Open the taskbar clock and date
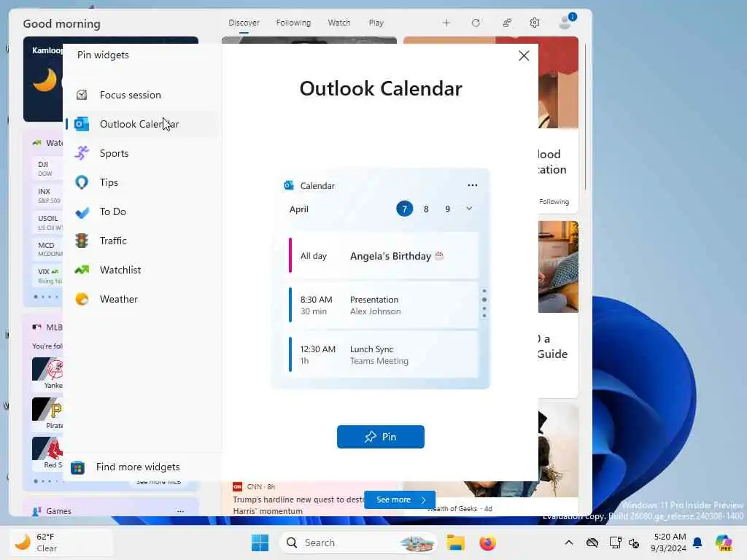Viewport: 747px width, 560px height. [x=668, y=542]
